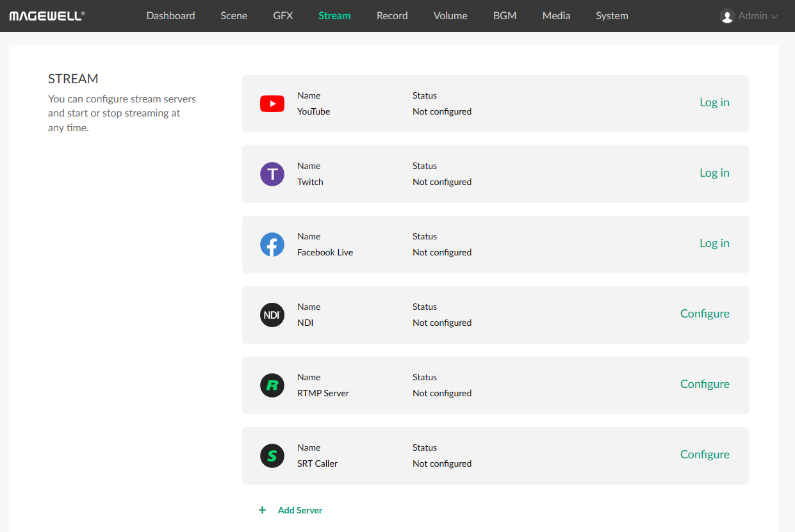Click the YouTube logo icon
The height and width of the screenshot is (532, 795).
point(272,104)
